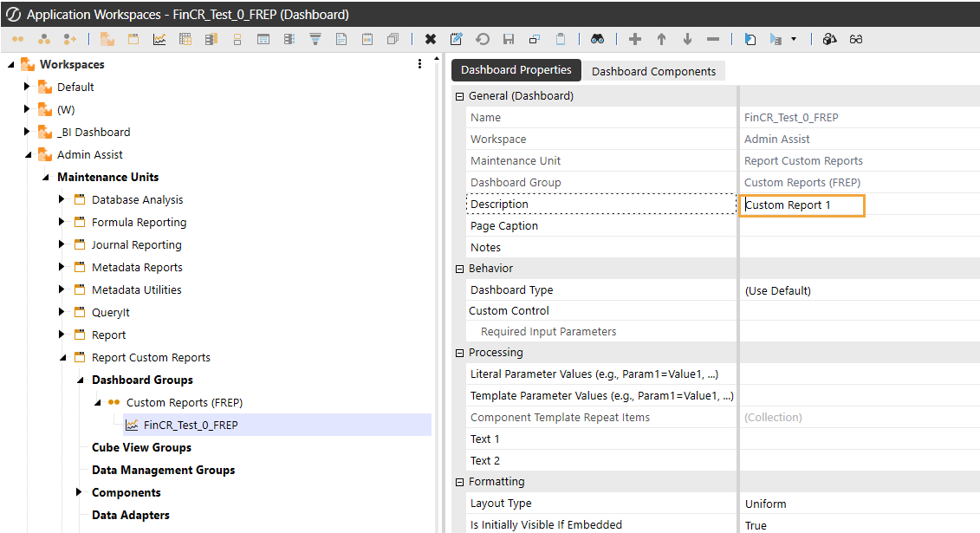The width and height of the screenshot is (980, 533).
Task: Collapse the Behavior properties section
Action: (460, 269)
